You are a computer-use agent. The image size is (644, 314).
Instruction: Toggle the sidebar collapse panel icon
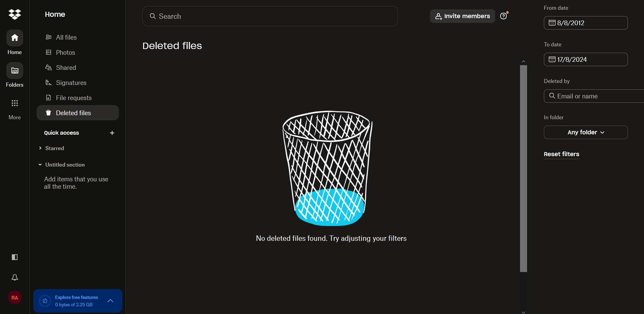click(x=15, y=257)
